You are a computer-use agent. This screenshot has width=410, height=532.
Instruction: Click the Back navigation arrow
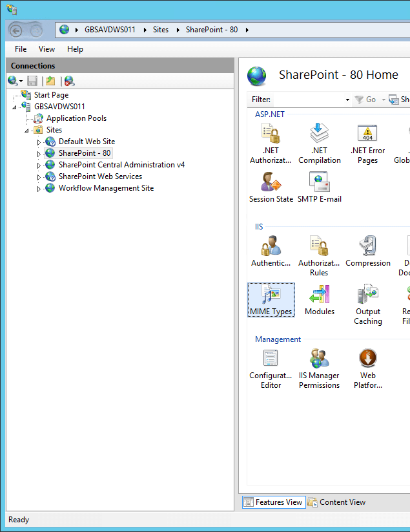click(16, 31)
